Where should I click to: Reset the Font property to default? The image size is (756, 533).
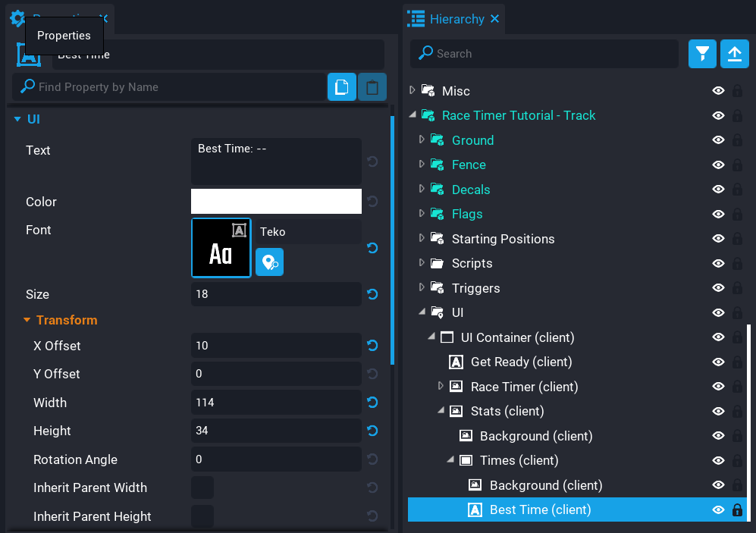(372, 248)
